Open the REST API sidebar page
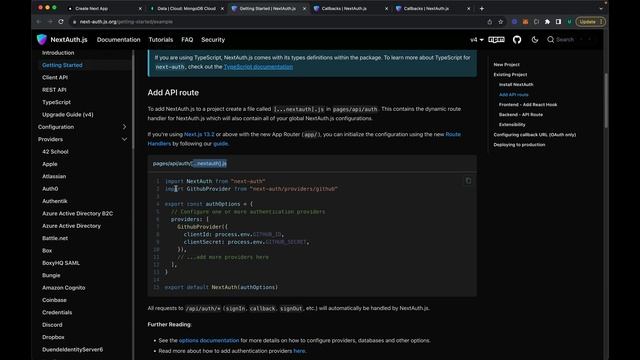 coord(54,90)
